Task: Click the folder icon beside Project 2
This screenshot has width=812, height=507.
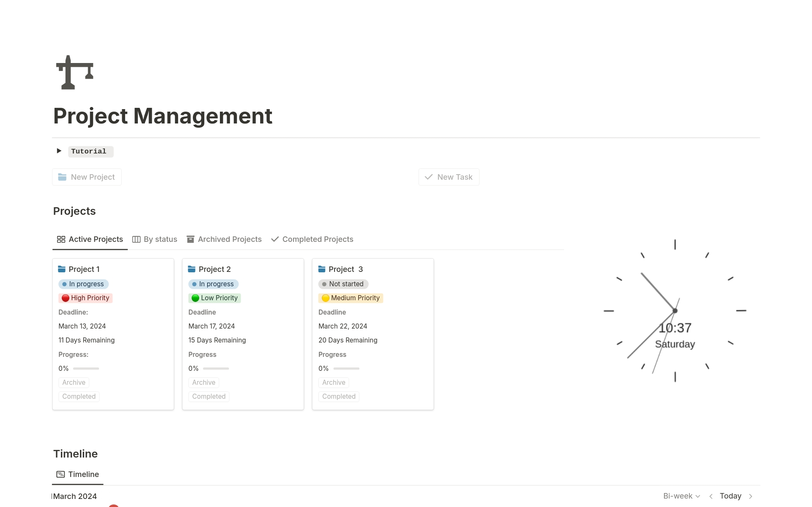Action: pyautogui.click(x=192, y=269)
